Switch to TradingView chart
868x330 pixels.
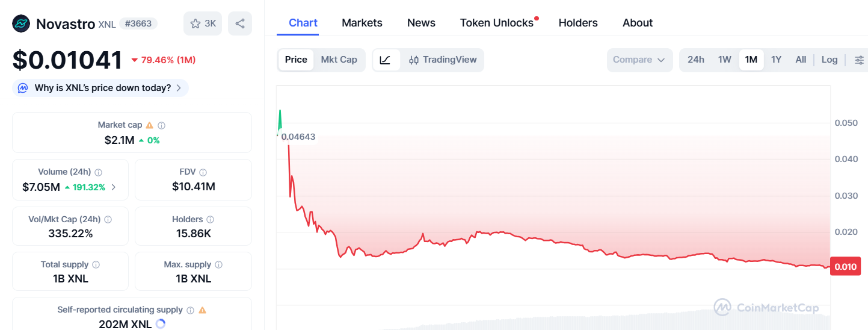coord(443,60)
